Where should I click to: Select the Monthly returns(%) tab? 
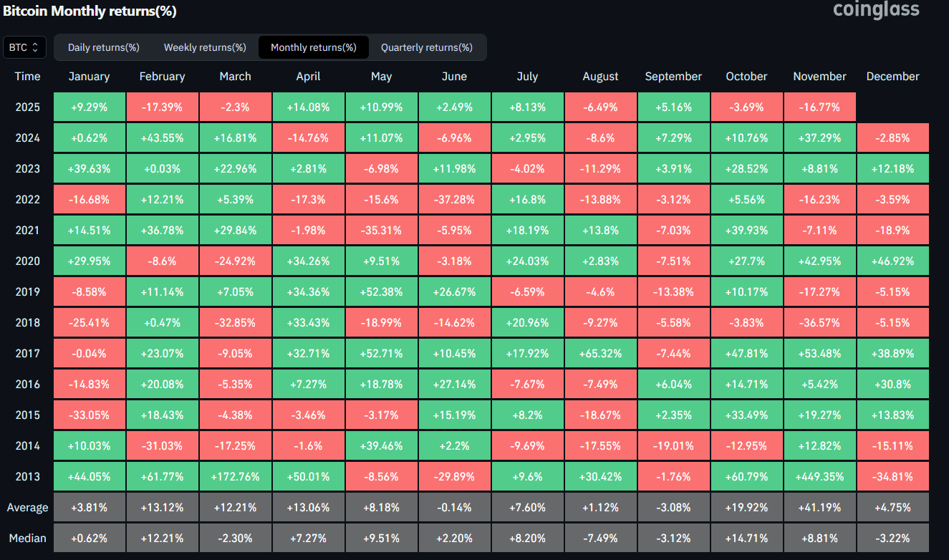pyautogui.click(x=313, y=47)
